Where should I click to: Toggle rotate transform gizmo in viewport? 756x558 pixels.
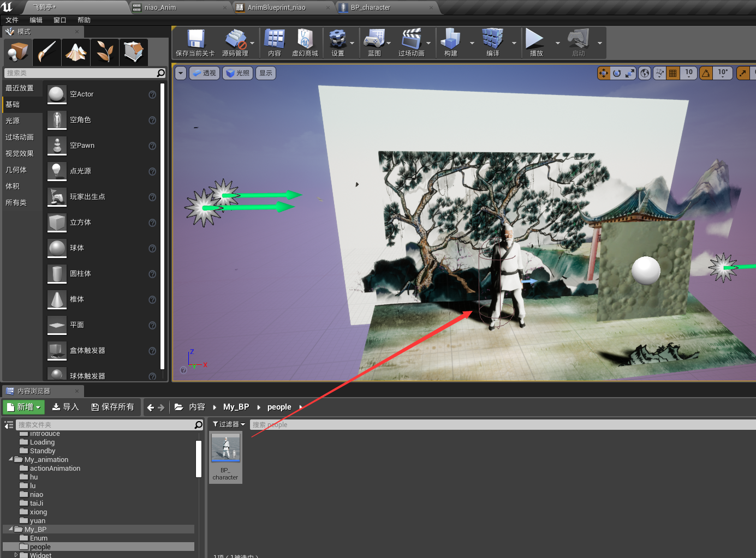coord(617,73)
